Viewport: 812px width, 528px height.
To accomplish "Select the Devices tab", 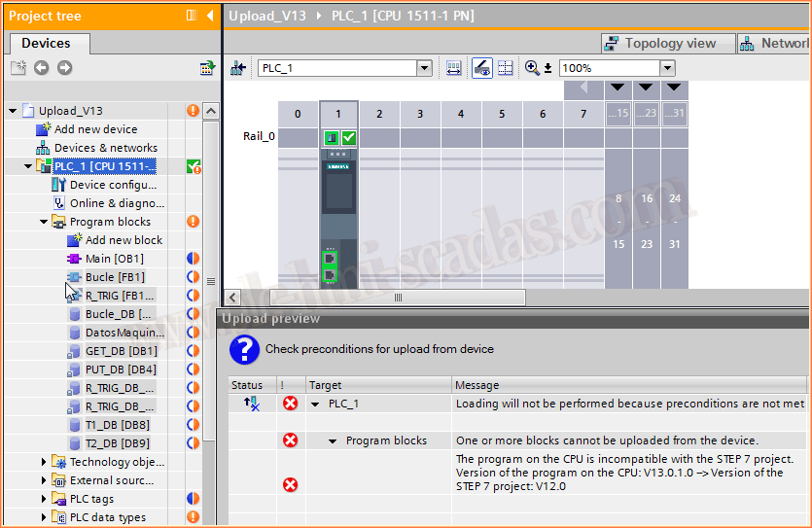I will click(46, 43).
